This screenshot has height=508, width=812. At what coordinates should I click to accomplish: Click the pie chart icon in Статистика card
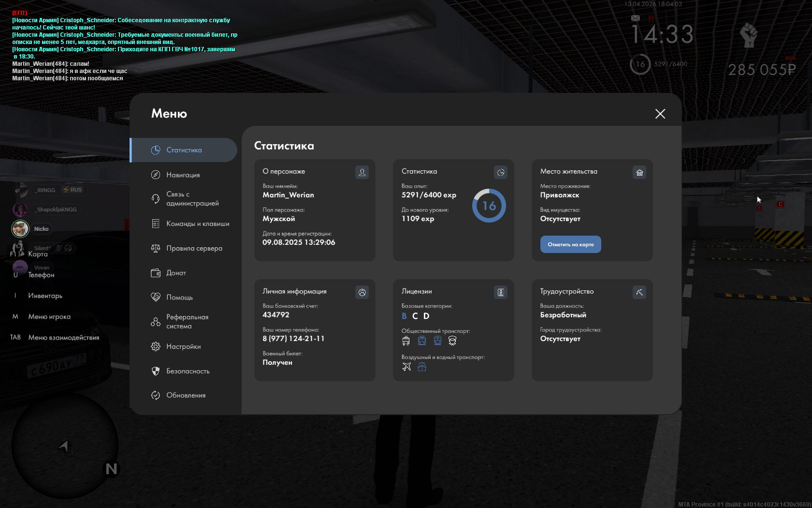[x=500, y=172]
